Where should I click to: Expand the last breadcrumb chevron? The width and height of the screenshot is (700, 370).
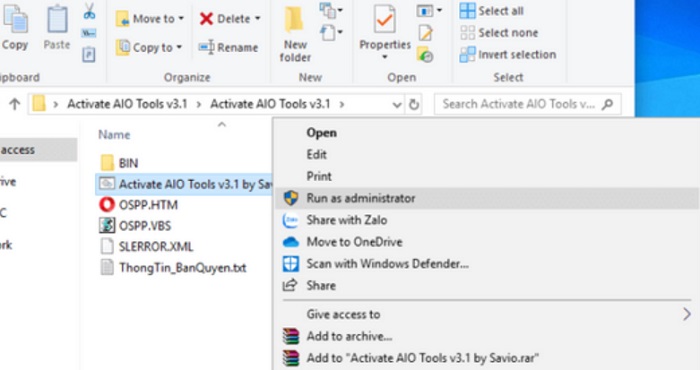pos(342,104)
